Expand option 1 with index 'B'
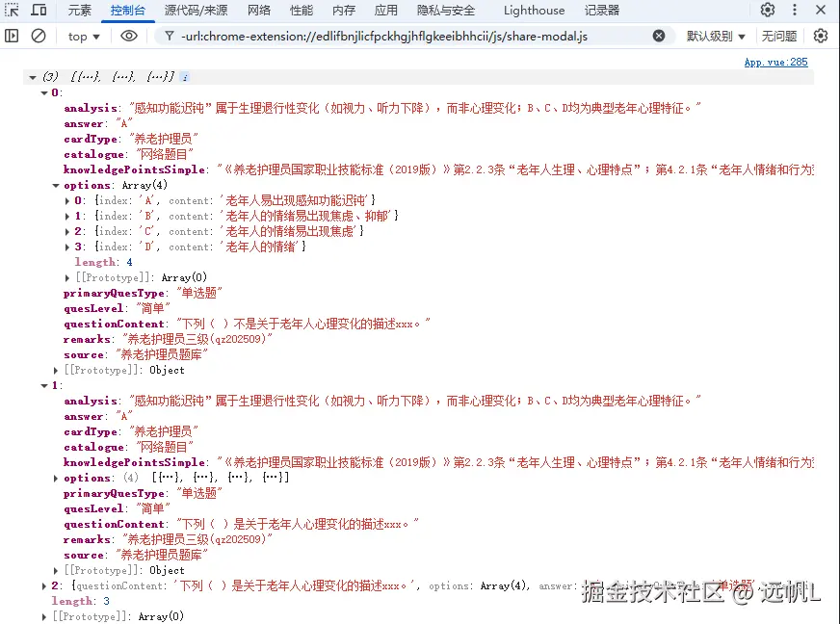 pos(67,217)
